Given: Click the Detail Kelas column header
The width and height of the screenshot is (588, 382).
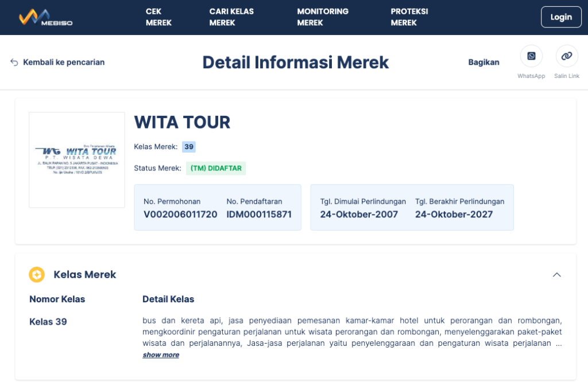Looking at the screenshot, I should [168, 299].
